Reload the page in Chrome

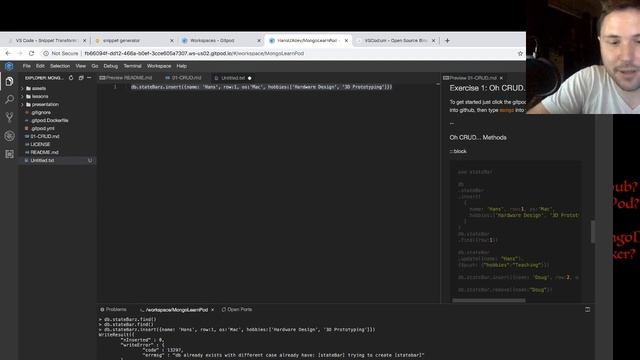click(x=31, y=53)
